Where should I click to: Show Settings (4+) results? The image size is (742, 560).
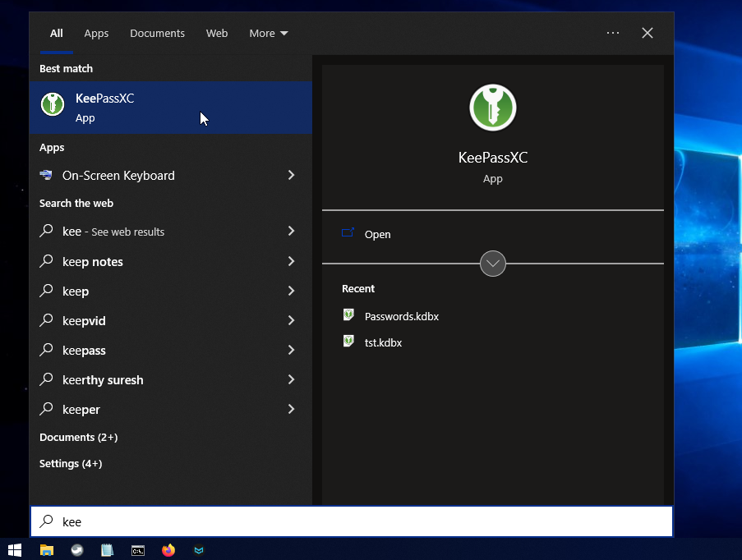[x=71, y=463]
